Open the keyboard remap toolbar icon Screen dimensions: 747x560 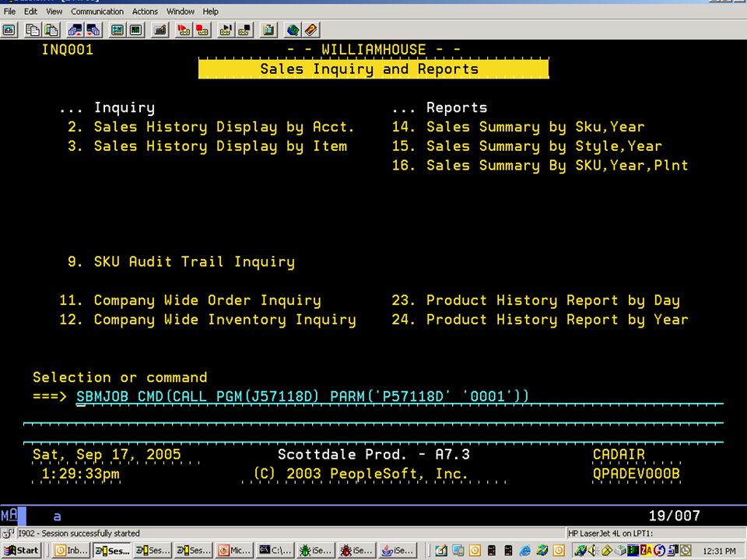(x=160, y=30)
